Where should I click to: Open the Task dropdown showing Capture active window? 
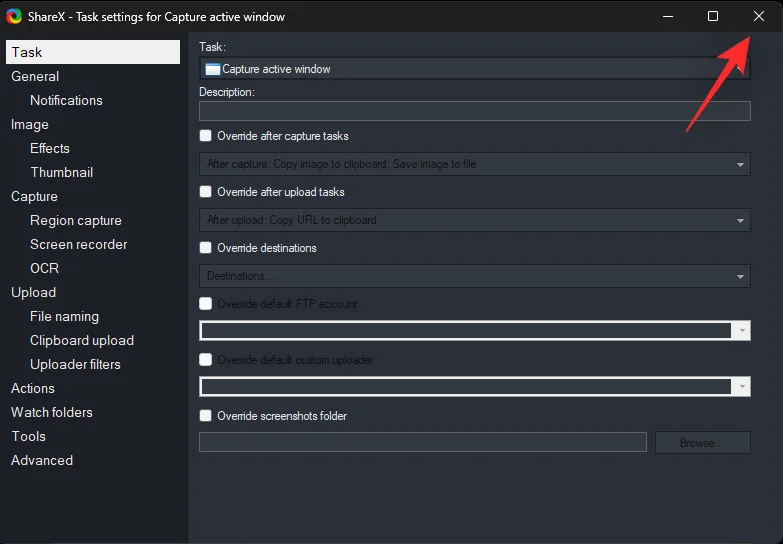point(474,69)
